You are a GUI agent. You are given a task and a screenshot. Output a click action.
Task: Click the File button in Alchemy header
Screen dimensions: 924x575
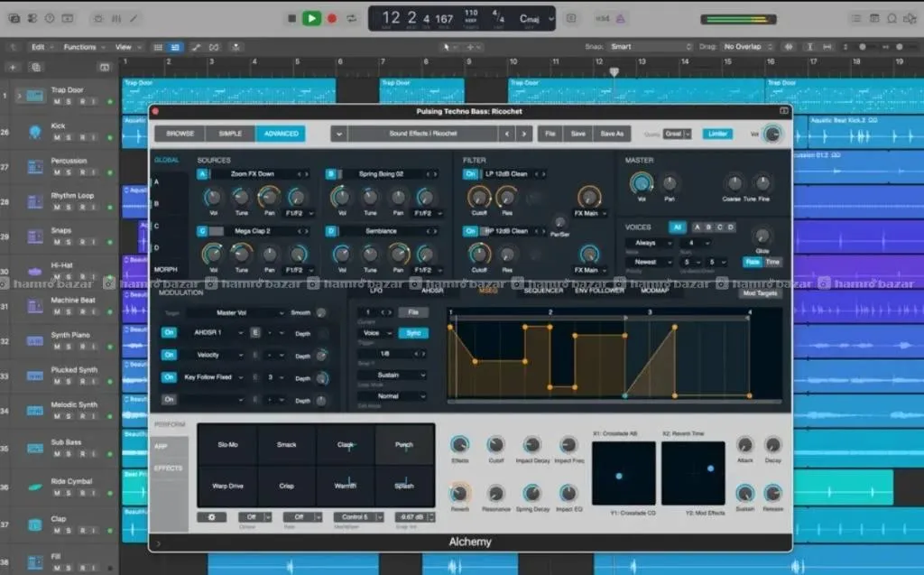(x=550, y=134)
